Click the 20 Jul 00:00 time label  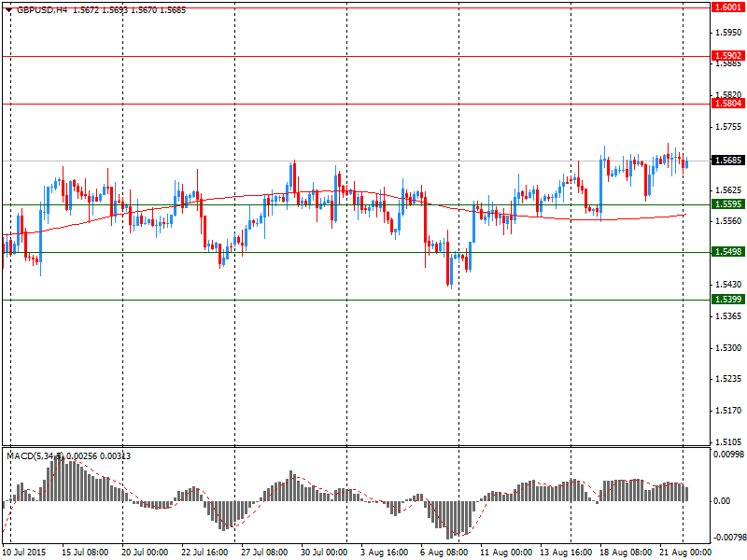(x=145, y=553)
